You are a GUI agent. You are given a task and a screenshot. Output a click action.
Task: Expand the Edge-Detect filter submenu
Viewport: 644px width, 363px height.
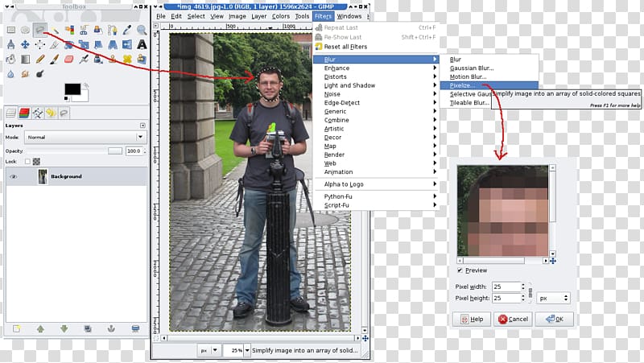click(376, 103)
